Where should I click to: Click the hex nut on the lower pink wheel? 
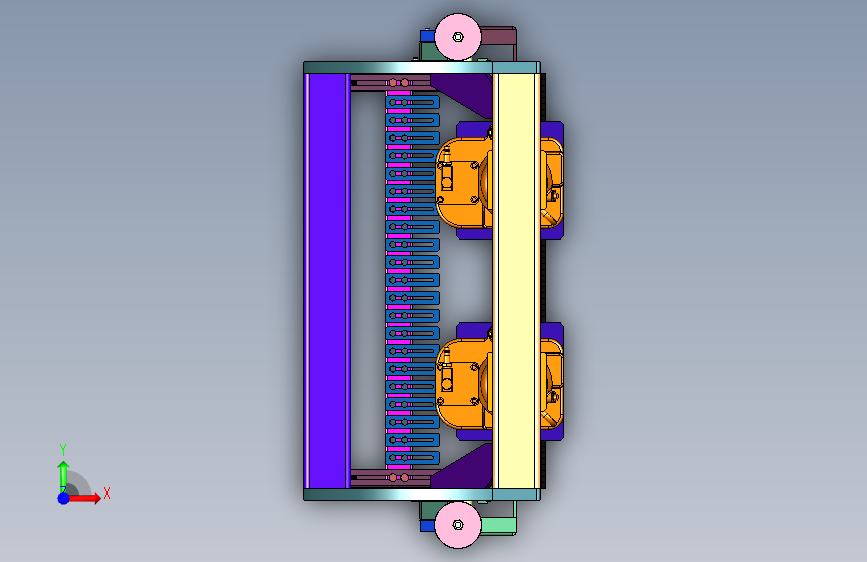(x=458, y=524)
